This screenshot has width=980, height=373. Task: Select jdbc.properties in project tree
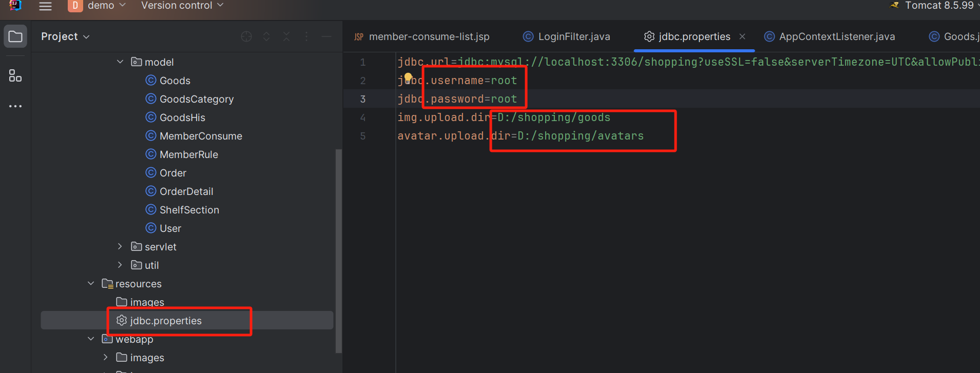pyautogui.click(x=187, y=321)
